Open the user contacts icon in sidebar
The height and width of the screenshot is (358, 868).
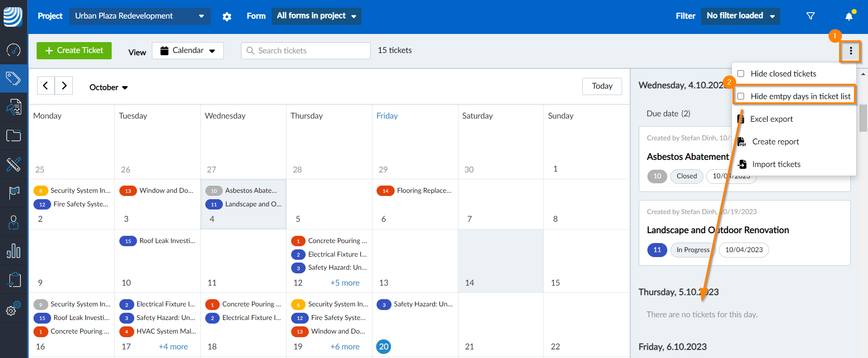tap(14, 222)
